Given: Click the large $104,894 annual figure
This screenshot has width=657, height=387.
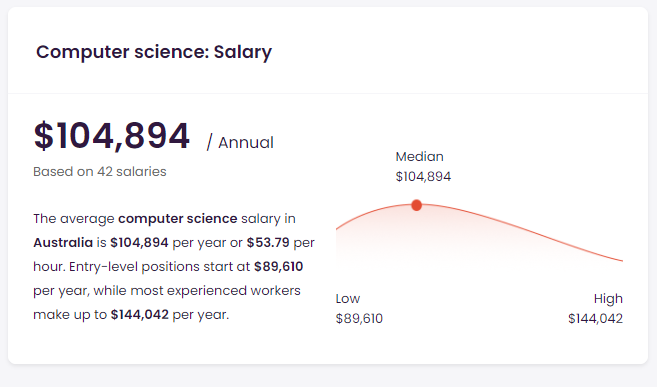Looking at the screenshot, I should point(111,136).
